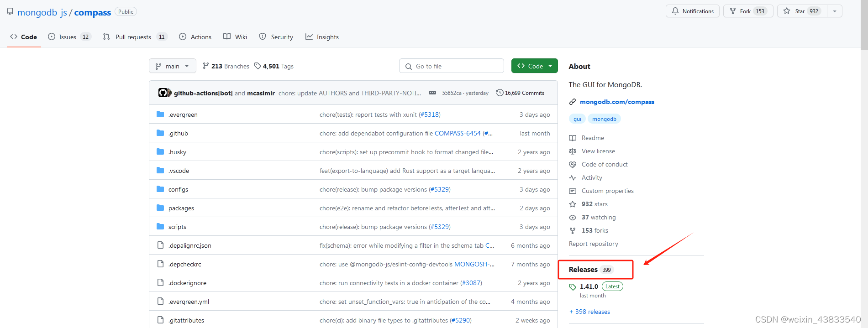Click the github-actions[bot] avatar
This screenshot has height=328, width=868.
tap(163, 93)
